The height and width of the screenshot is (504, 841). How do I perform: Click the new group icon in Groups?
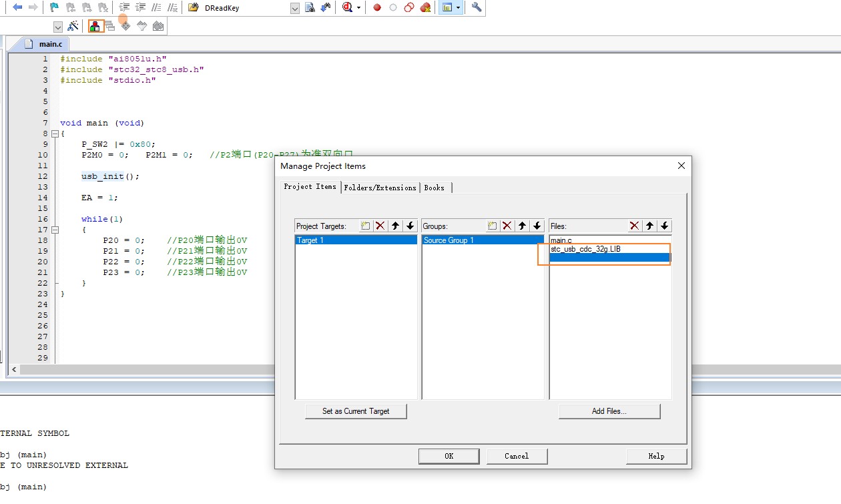493,226
